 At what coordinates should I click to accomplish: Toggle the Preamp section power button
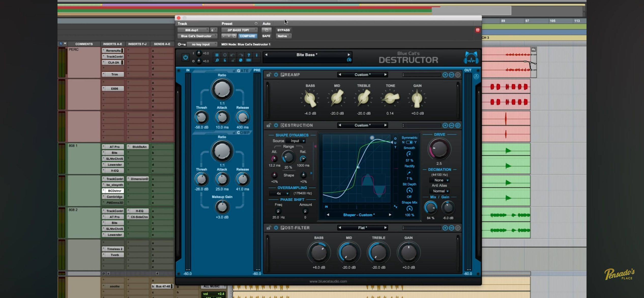click(x=276, y=75)
